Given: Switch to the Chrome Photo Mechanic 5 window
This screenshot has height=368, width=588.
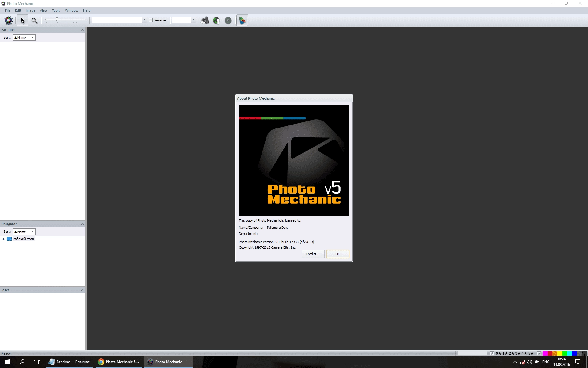Looking at the screenshot, I should point(119,362).
